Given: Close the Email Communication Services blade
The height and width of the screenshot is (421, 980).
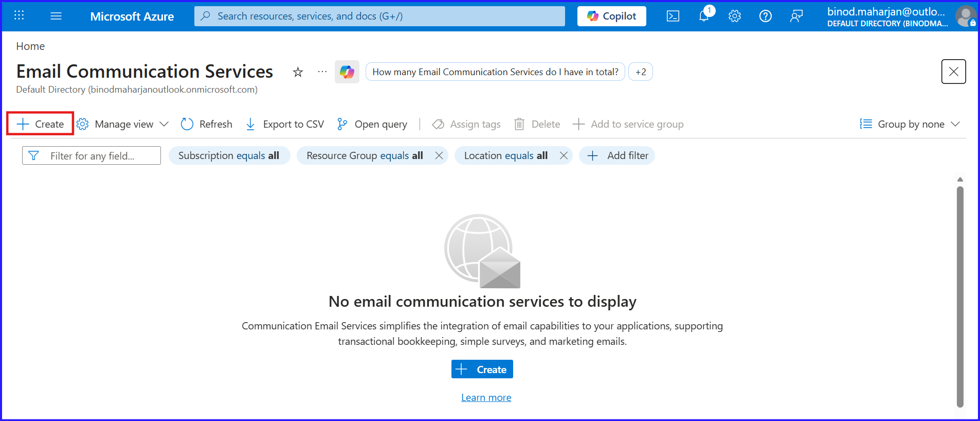Looking at the screenshot, I should 953,72.
